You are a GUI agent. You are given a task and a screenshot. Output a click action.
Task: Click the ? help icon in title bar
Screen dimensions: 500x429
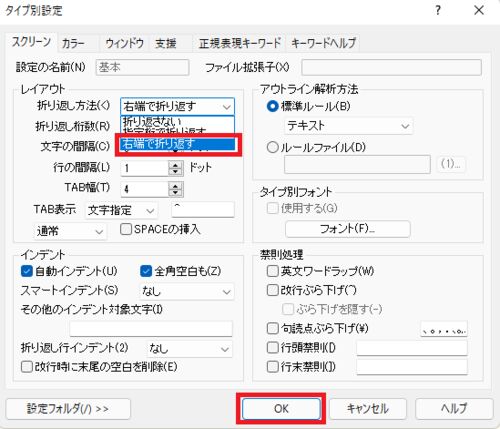tap(438, 11)
